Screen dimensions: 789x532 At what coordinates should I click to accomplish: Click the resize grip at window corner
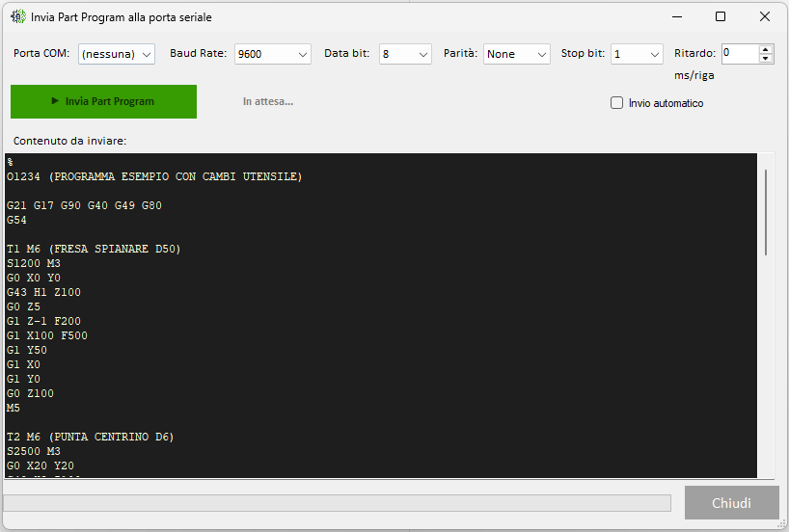point(780,523)
